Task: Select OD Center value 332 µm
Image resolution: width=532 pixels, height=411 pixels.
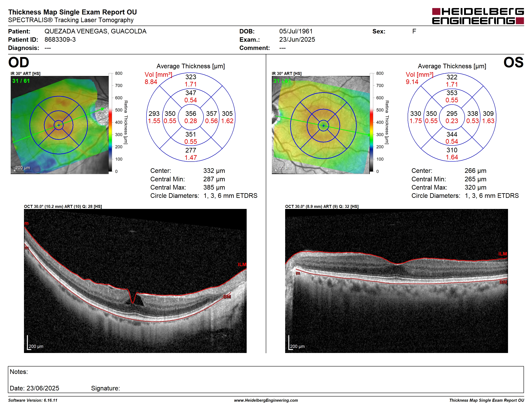Action: pyautogui.click(x=214, y=171)
